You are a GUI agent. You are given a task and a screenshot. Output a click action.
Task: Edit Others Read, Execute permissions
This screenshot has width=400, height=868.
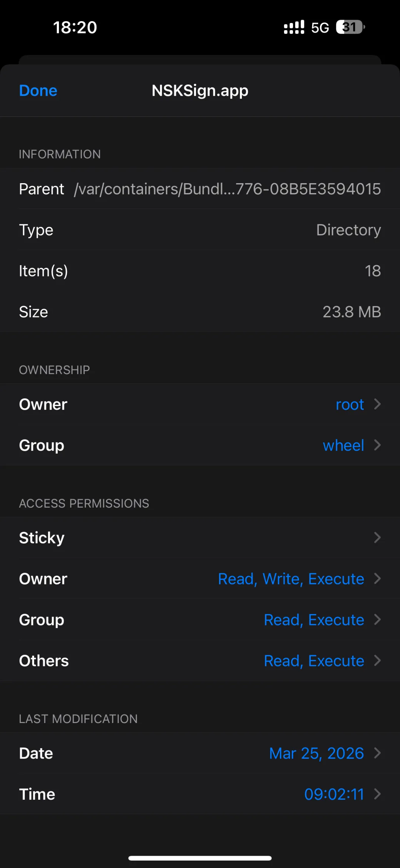point(200,661)
